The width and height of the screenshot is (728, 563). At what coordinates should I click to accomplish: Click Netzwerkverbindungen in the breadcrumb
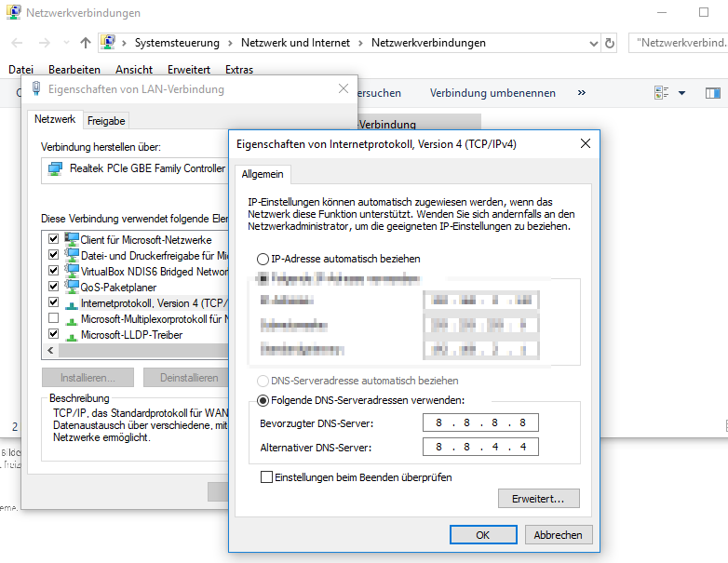[x=428, y=43]
